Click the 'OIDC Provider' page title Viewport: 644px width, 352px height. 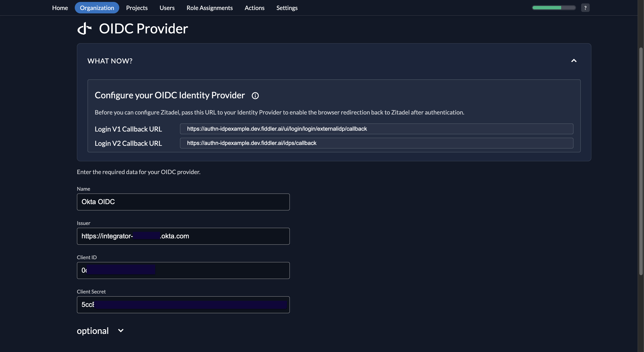tap(144, 29)
